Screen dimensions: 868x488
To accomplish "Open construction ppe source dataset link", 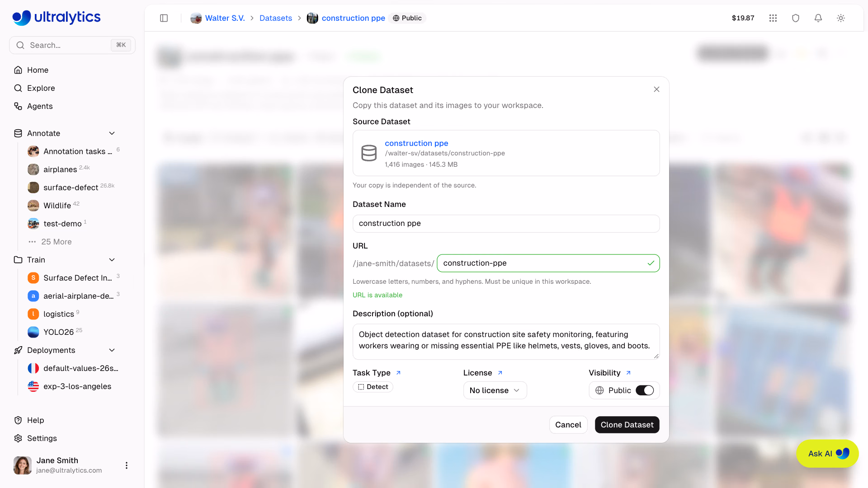I will click(416, 143).
